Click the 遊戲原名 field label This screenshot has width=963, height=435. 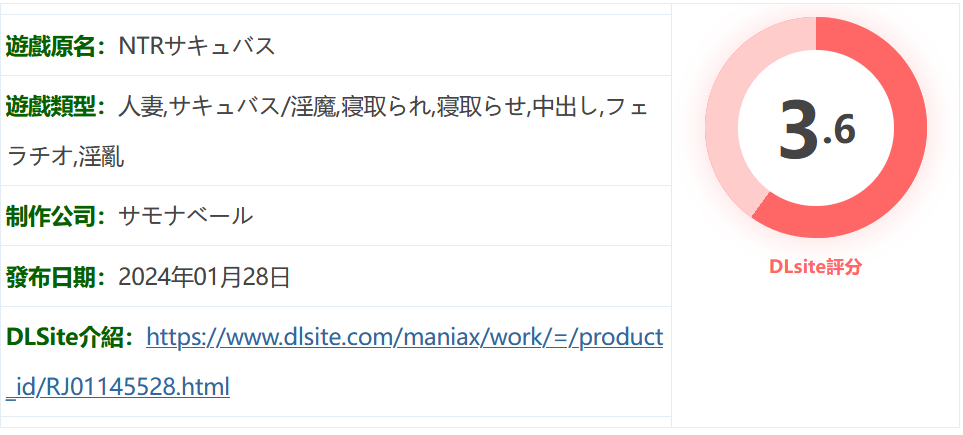pyautogui.click(x=50, y=46)
